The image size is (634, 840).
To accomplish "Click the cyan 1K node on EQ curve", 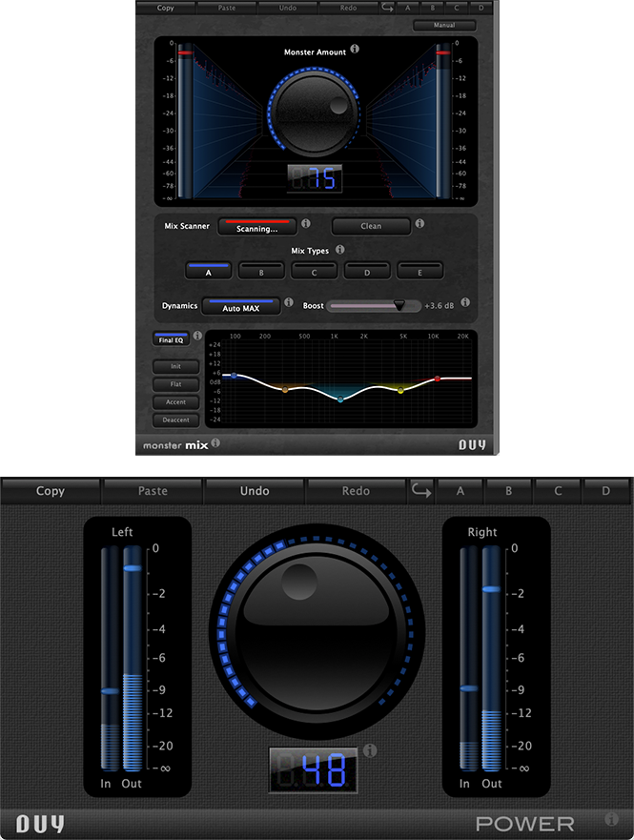I will [340, 400].
